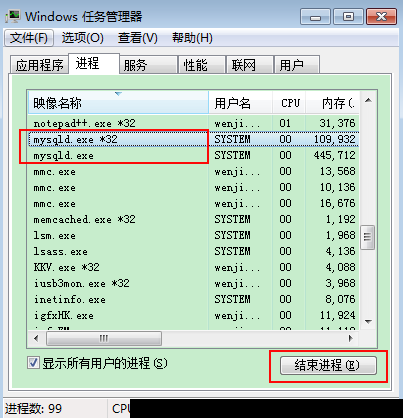
Task: Click the vertical scrollbar thumb
Action: (x=368, y=237)
